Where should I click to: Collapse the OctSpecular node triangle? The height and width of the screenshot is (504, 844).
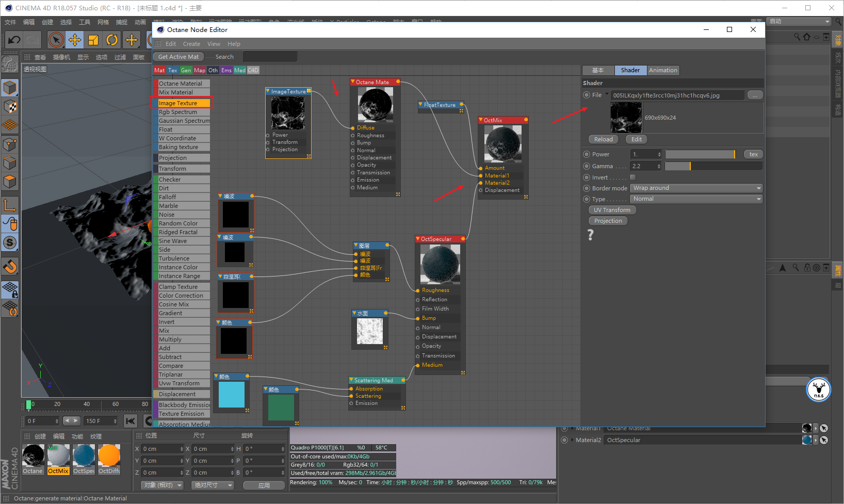coord(418,238)
